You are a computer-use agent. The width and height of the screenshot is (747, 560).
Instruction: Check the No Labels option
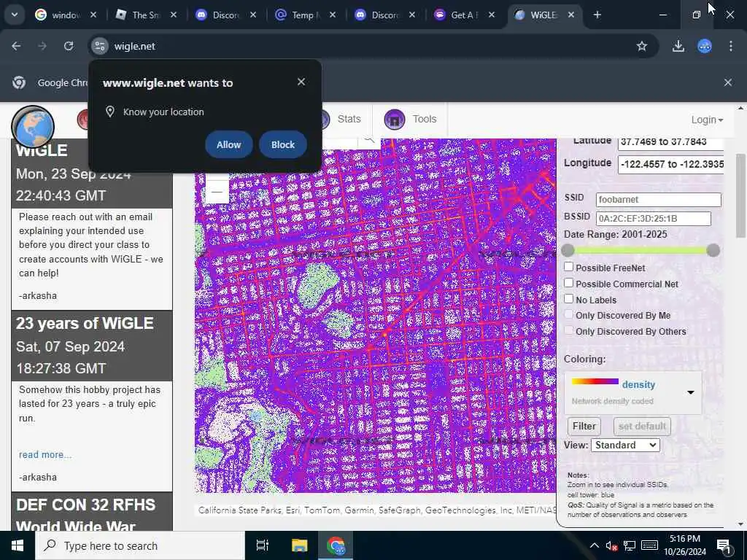click(568, 298)
